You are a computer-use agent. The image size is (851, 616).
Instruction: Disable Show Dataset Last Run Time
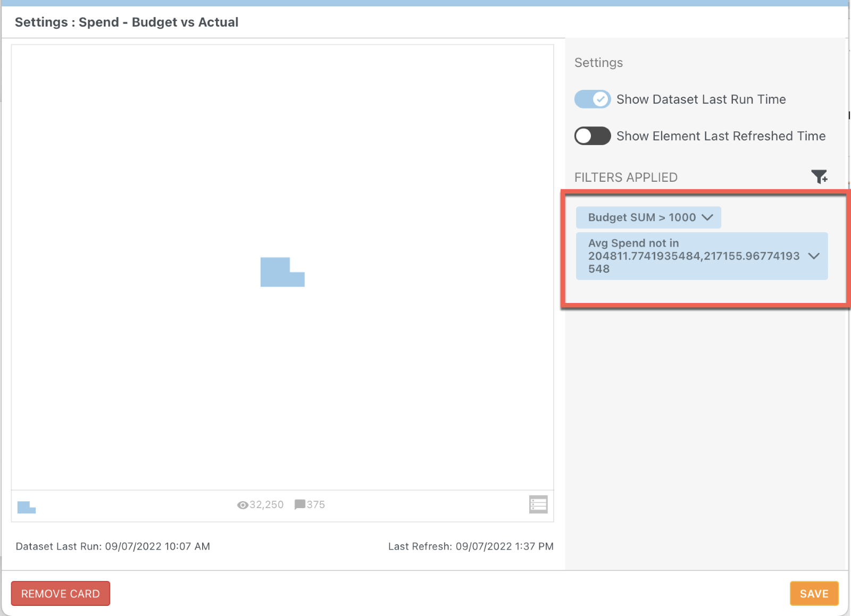[x=592, y=99]
